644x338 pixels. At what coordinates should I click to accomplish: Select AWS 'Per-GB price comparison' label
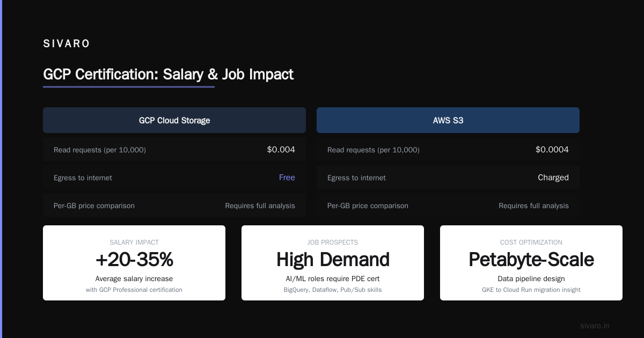(x=368, y=205)
